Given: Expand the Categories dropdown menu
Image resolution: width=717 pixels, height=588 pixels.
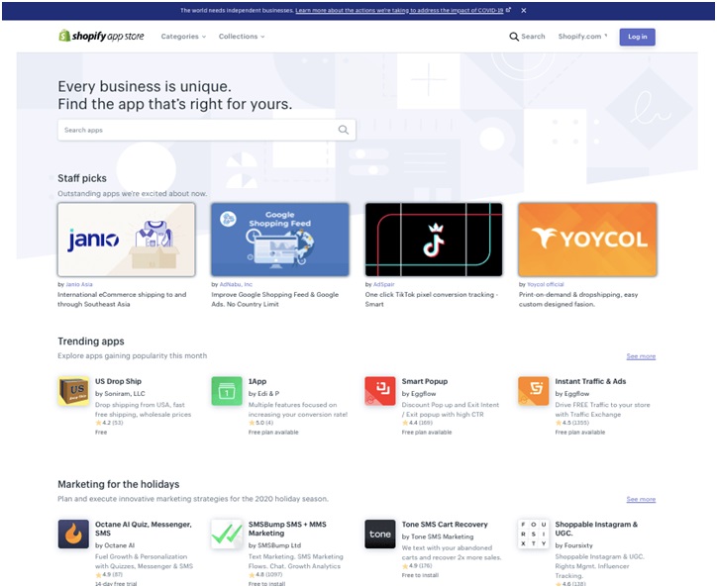Looking at the screenshot, I should coord(183,37).
